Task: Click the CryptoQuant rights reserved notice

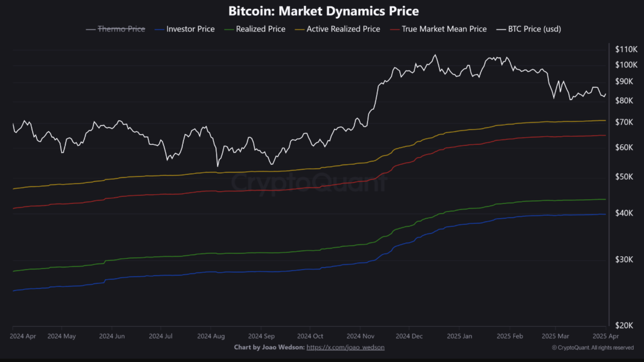Action: 593,348
